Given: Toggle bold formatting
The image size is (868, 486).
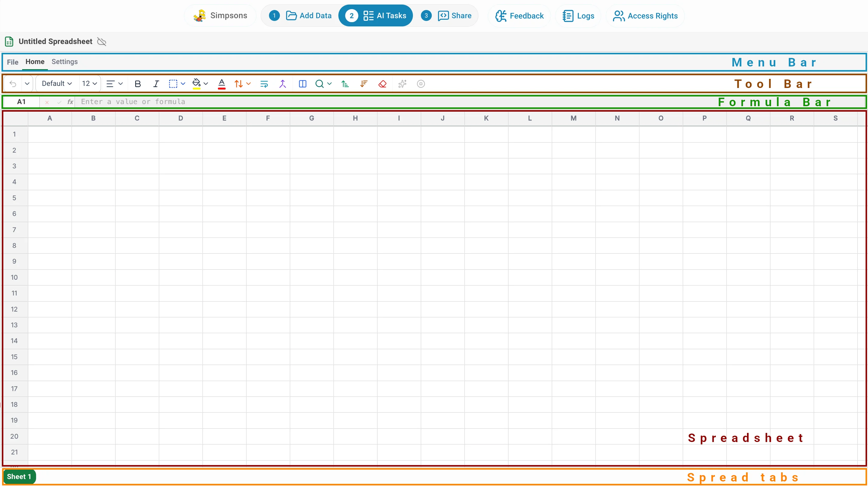Looking at the screenshot, I should click(x=137, y=84).
